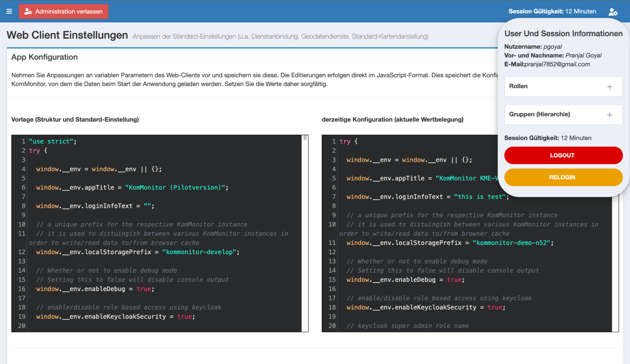630x364 pixels.
Task: Click the "use strict" line in Vorlage editor
Action: coord(53,141)
